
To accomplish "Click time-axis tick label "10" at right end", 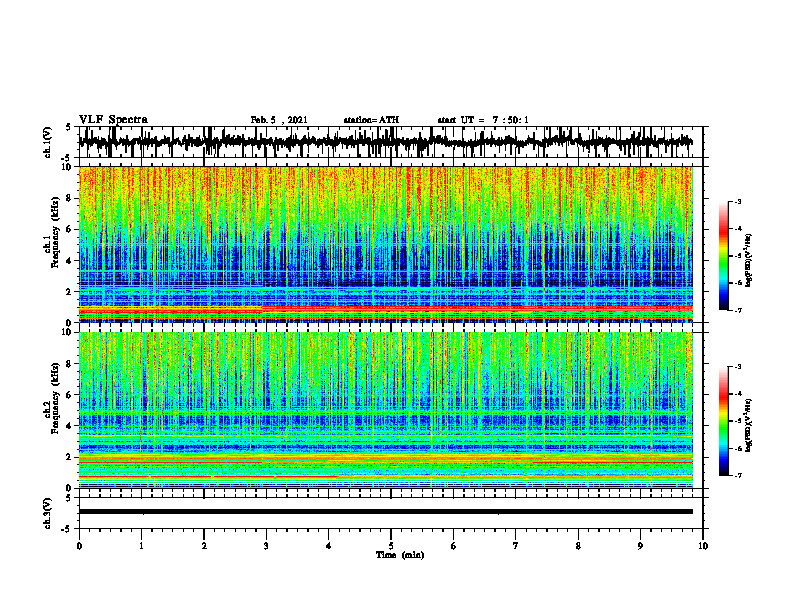I will (x=703, y=546).
